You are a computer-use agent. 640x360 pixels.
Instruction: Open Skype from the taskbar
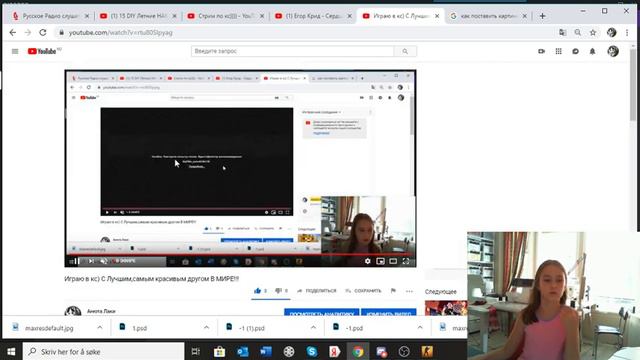pos(312,351)
